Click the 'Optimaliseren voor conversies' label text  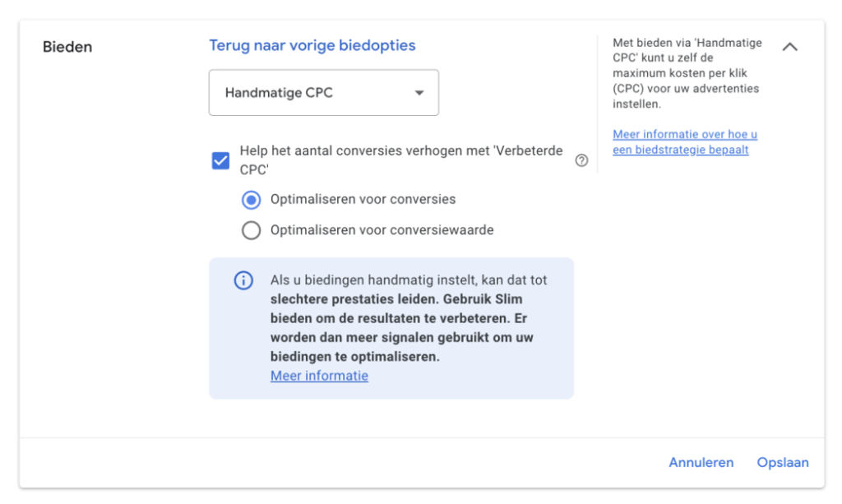click(363, 199)
